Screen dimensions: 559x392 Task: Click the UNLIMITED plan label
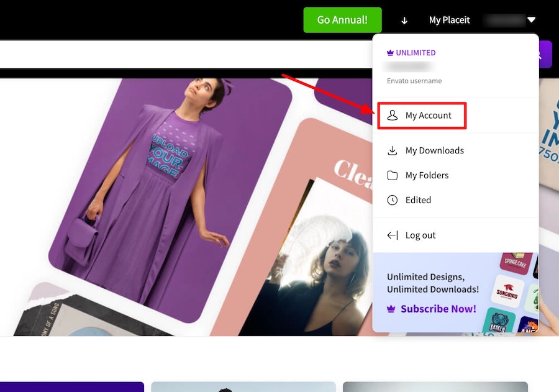click(416, 53)
